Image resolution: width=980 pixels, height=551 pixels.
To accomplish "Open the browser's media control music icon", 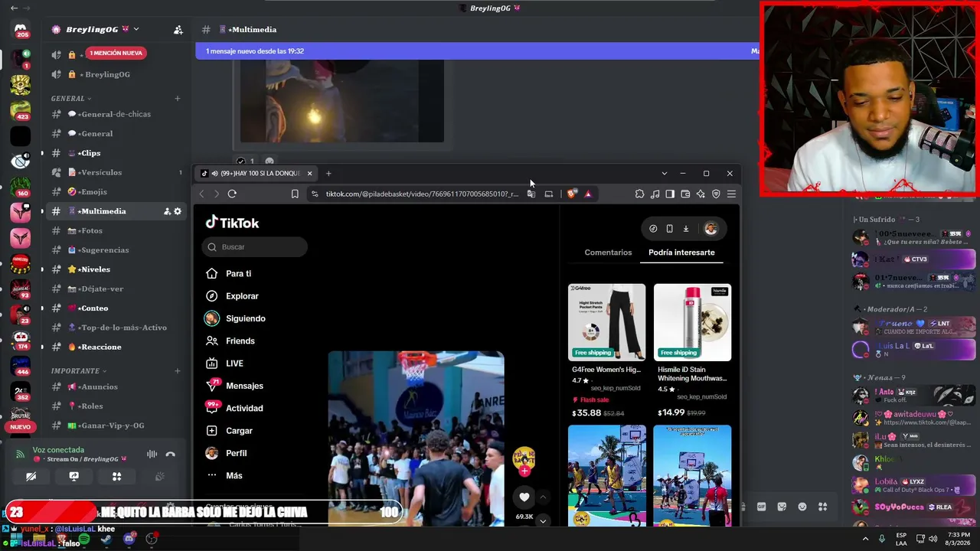I will 655,194.
